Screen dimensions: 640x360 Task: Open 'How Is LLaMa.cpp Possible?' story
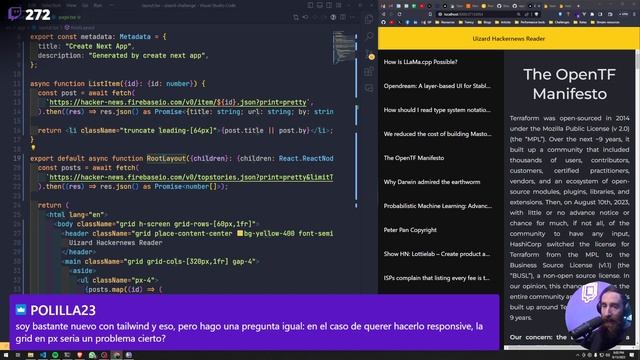420,62
